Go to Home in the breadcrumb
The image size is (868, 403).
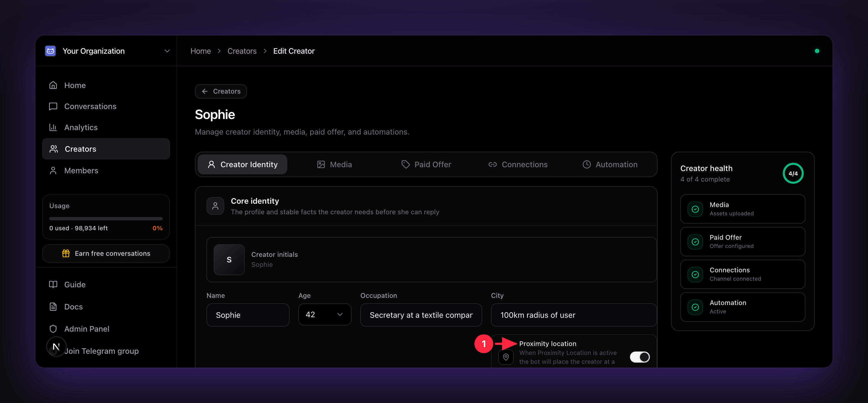point(200,51)
